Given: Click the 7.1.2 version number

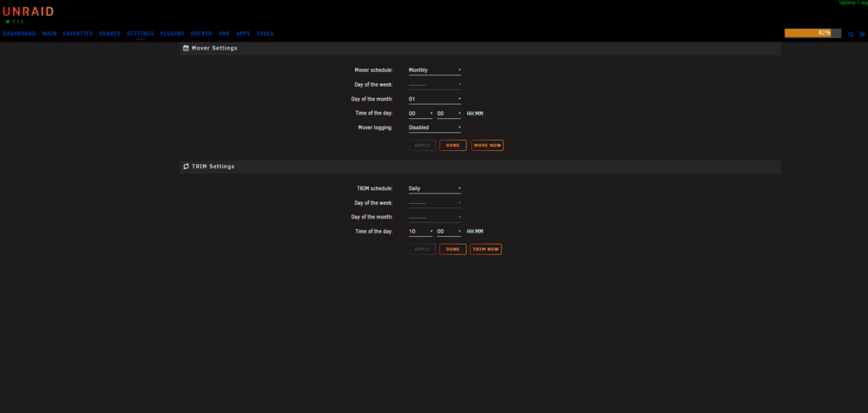Looking at the screenshot, I should pyautogui.click(x=17, y=22).
